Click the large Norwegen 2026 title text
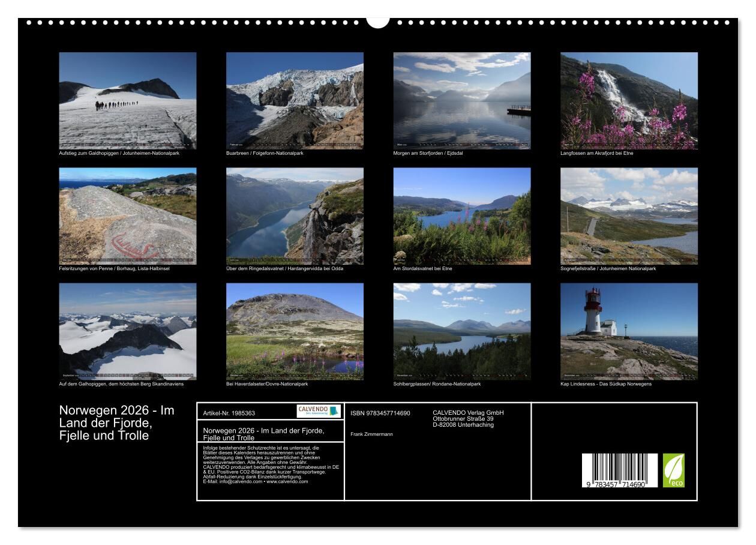The image size is (756, 545). 117,423
